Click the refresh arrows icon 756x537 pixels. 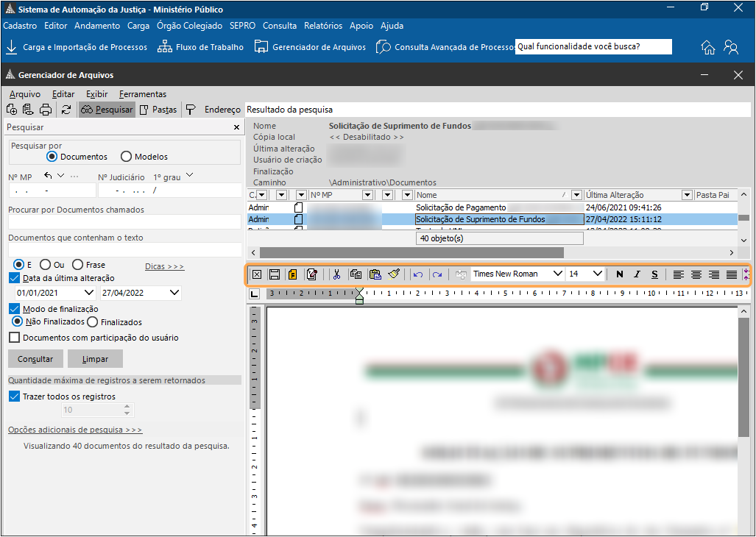(x=66, y=110)
